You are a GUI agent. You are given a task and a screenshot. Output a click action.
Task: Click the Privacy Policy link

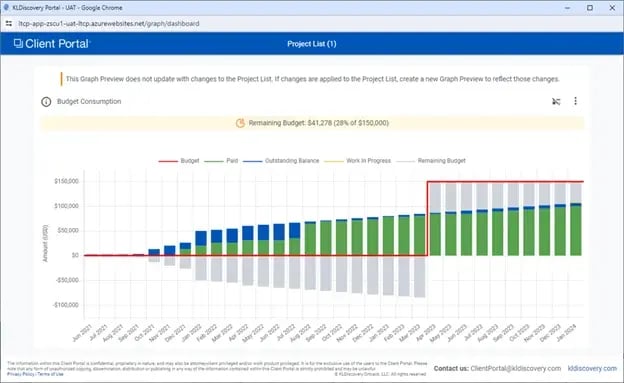[21, 374]
